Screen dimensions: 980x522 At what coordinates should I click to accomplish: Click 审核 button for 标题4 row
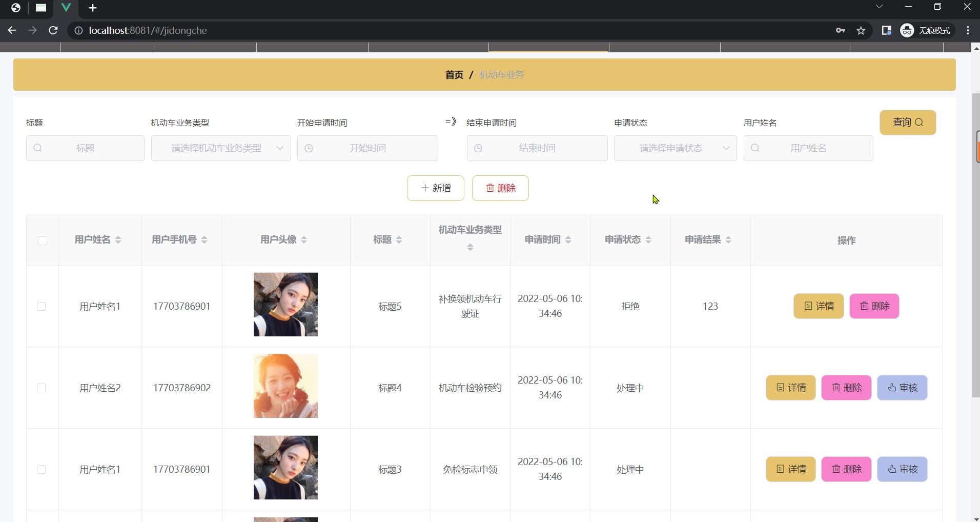click(x=902, y=388)
